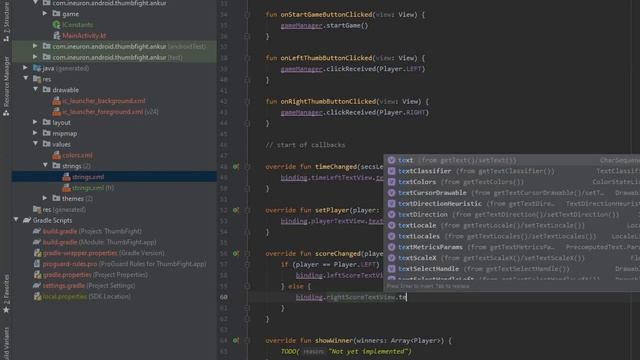This screenshot has width=640, height=360.
Task: Click the property icon next to textScaleX
Action: (x=391, y=258)
